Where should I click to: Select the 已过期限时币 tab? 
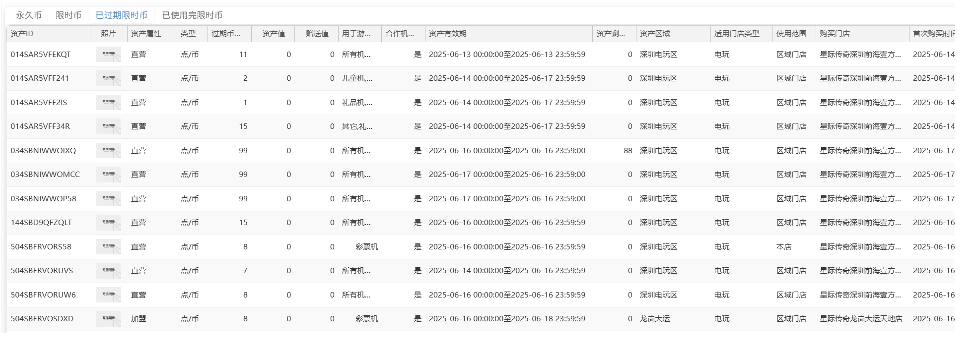pyautogui.click(x=121, y=15)
